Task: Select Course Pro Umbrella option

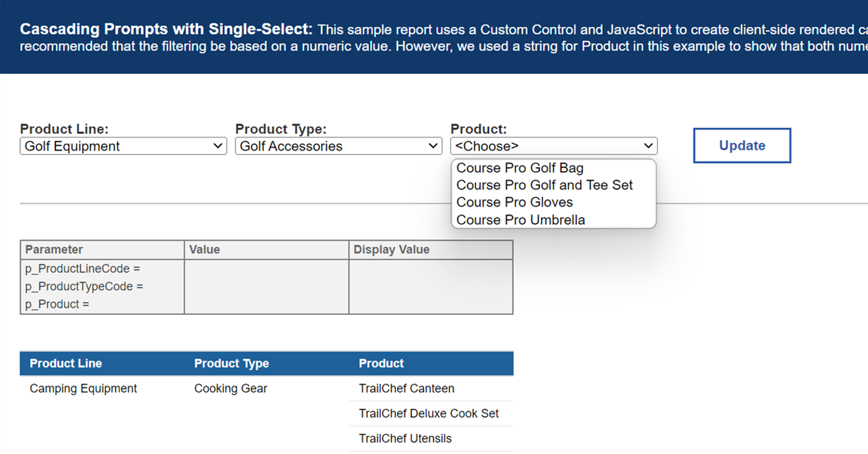Action: click(520, 220)
